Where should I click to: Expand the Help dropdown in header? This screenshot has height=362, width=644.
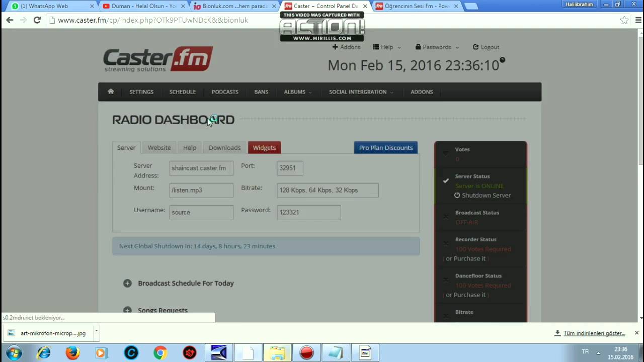click(387, 47)
